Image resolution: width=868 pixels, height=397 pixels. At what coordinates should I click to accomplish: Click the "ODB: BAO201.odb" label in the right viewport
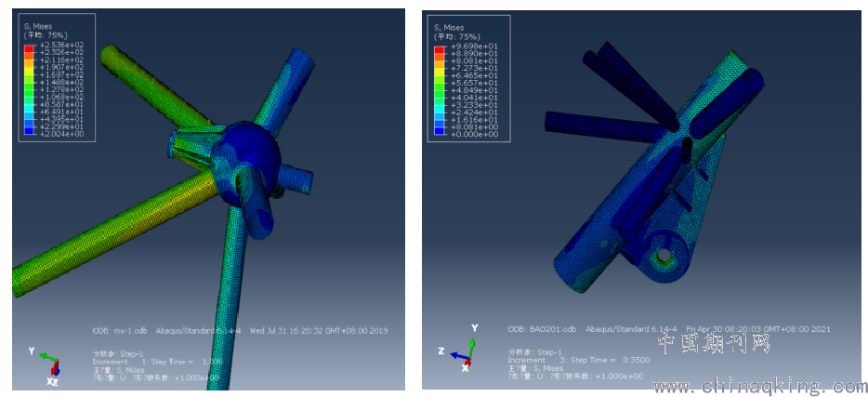[x=542, y=329]
